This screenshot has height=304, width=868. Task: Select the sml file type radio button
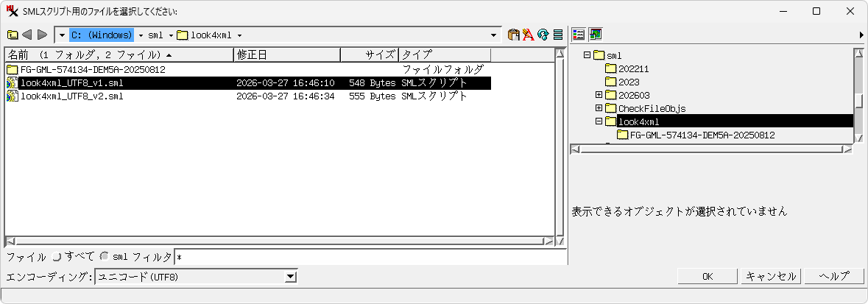pos(105,257)
